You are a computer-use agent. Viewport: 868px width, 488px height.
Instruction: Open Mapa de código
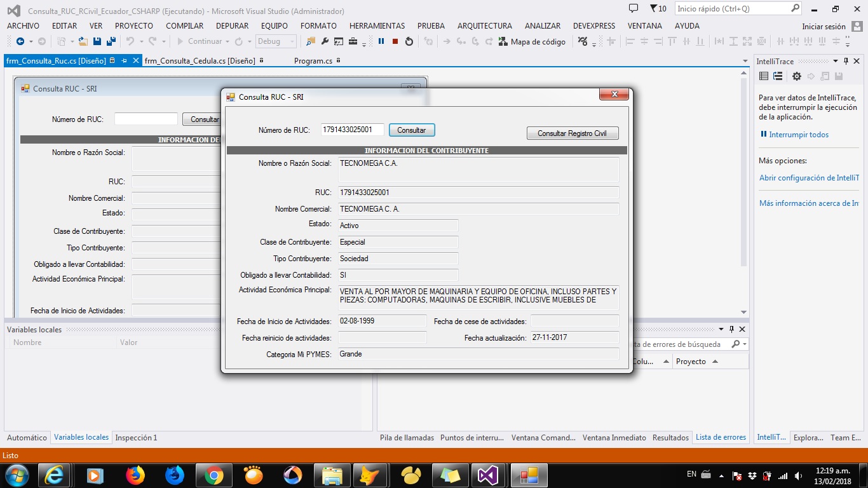pos(532,41)
